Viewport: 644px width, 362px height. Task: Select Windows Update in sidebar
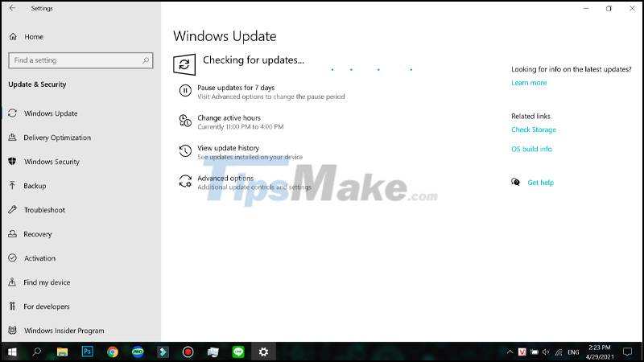(x=51, y=113)
